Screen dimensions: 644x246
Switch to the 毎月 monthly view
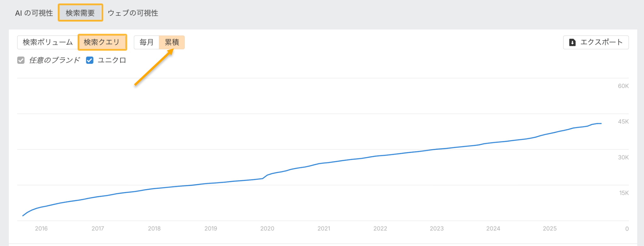[x=147, y=42]
